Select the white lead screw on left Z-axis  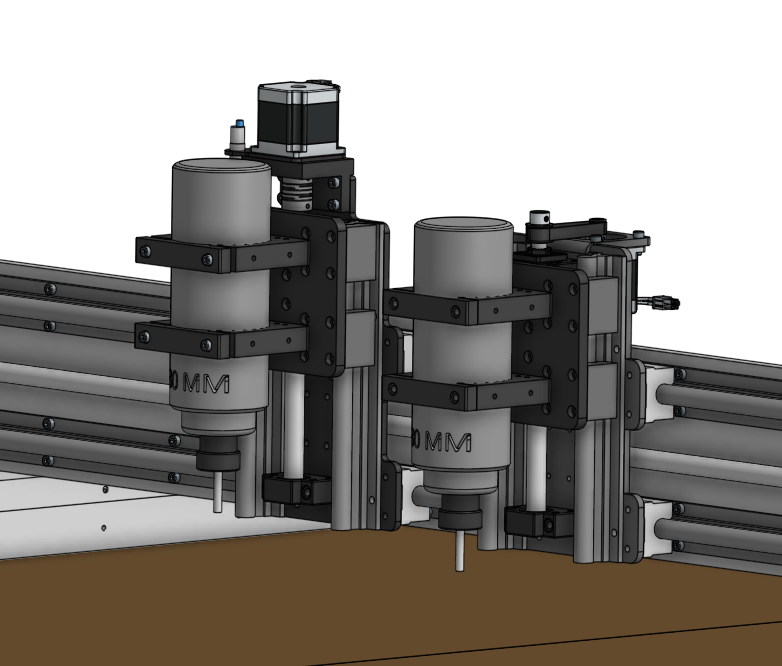293,425
